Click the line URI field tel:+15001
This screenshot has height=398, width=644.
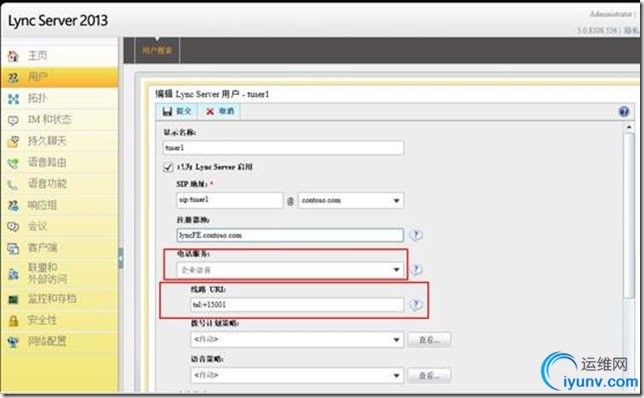click(x=297, y=305)
